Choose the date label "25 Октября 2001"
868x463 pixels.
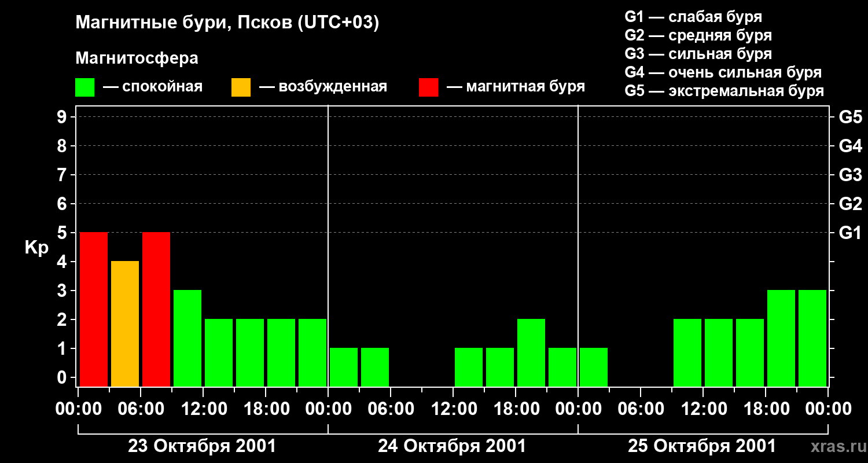[702, 446]
